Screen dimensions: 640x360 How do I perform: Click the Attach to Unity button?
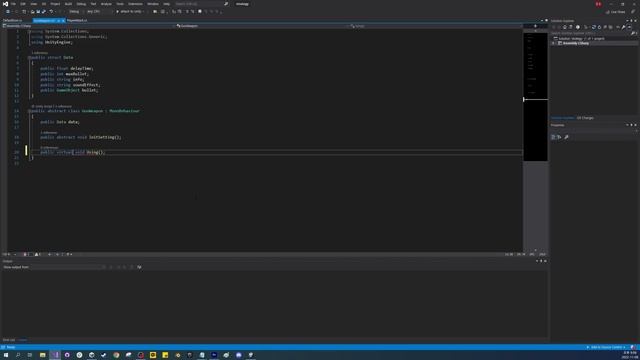[130, 11]
